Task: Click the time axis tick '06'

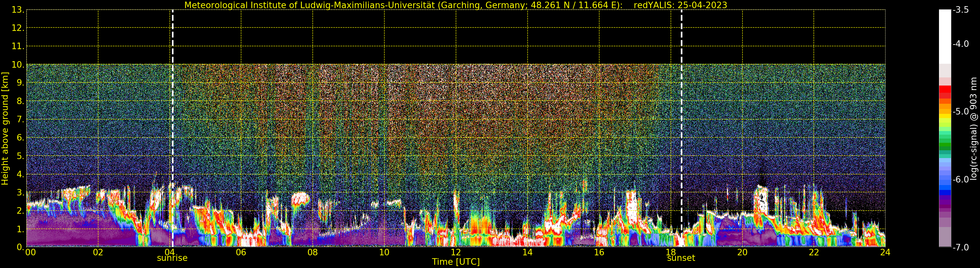Action: (241, 252)
